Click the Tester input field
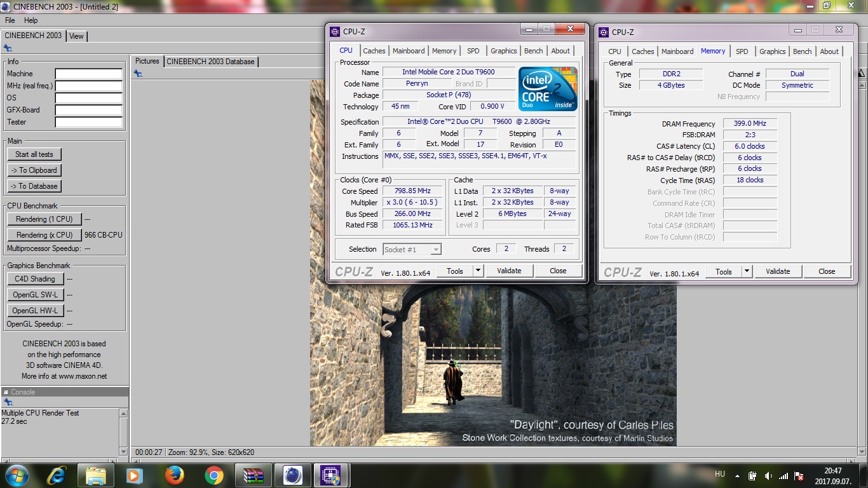 [x=89, y=122]
